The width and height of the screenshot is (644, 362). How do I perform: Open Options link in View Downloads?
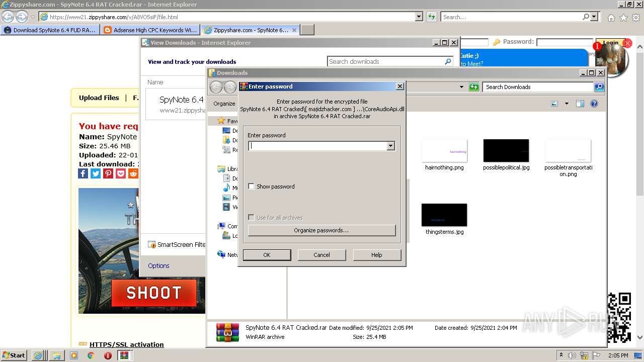click(158, 265)
